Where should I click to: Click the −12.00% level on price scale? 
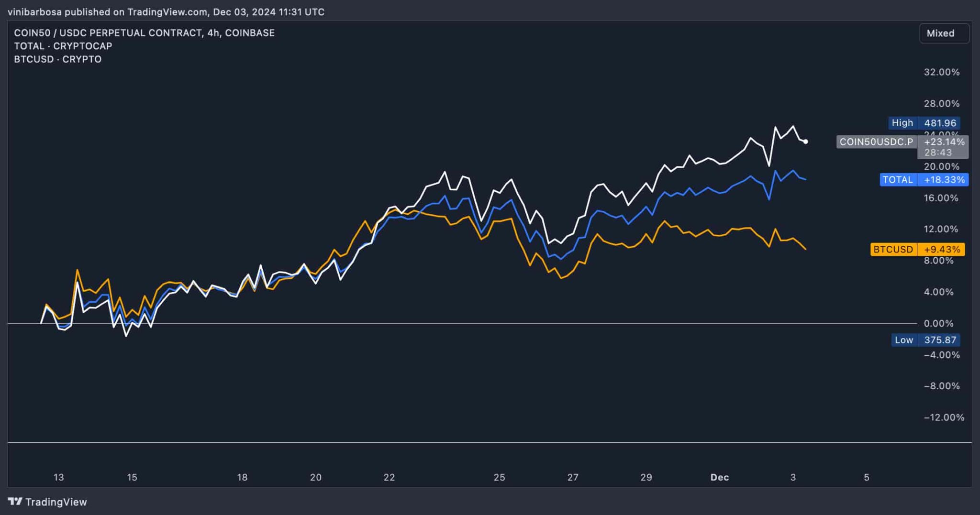pos(944,417)
